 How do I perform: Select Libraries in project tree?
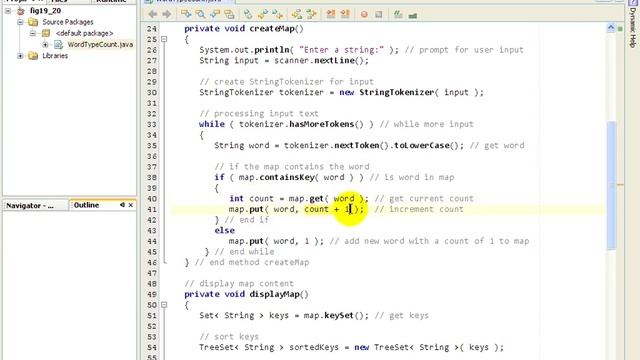pos(55,56)
